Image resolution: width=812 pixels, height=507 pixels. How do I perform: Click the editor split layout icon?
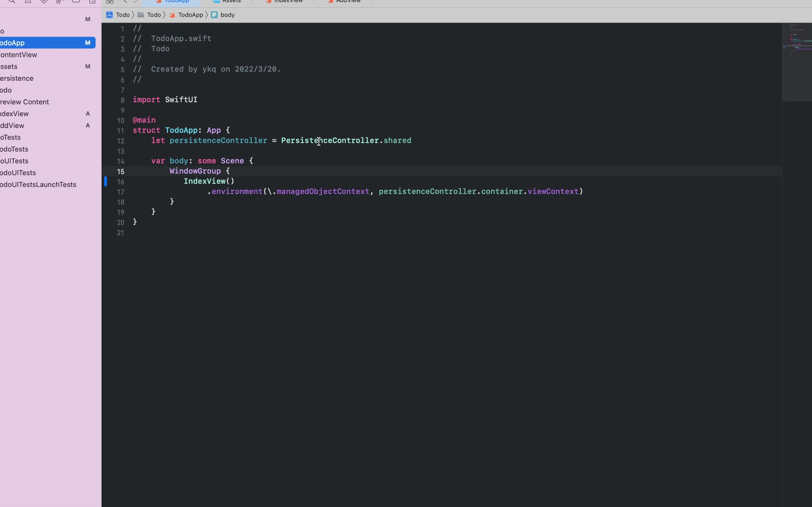(x=110, y=2)
